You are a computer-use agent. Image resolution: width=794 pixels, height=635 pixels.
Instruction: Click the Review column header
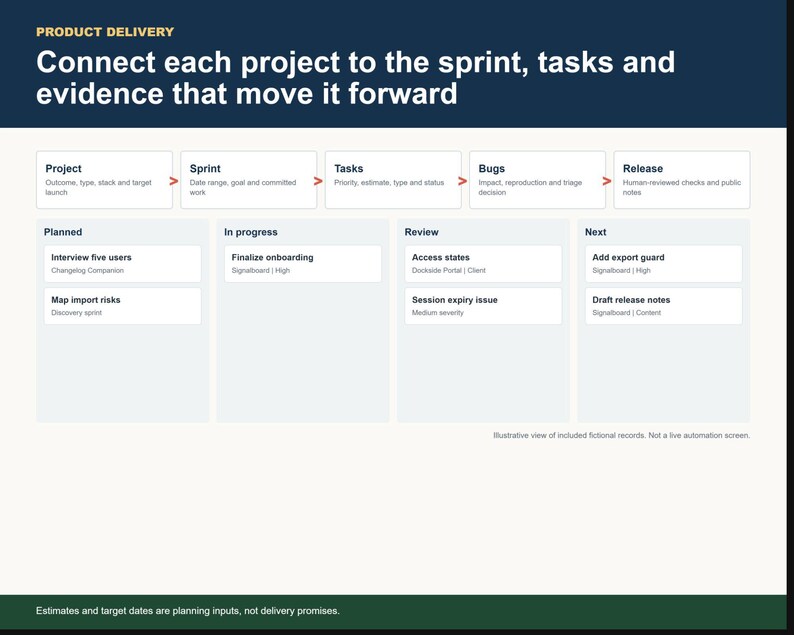click(421, 232)
